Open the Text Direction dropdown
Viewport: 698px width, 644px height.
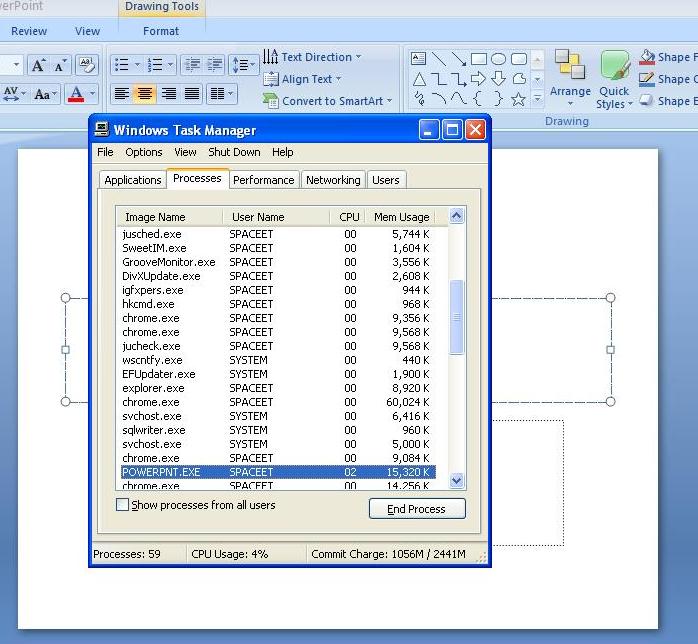tap(312, 57)
